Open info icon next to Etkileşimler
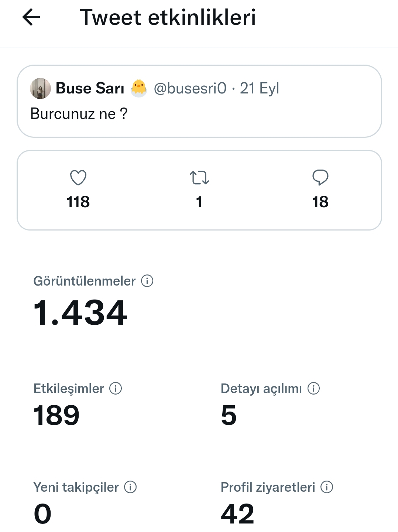398x532 pixels. [x=116, y=388]
